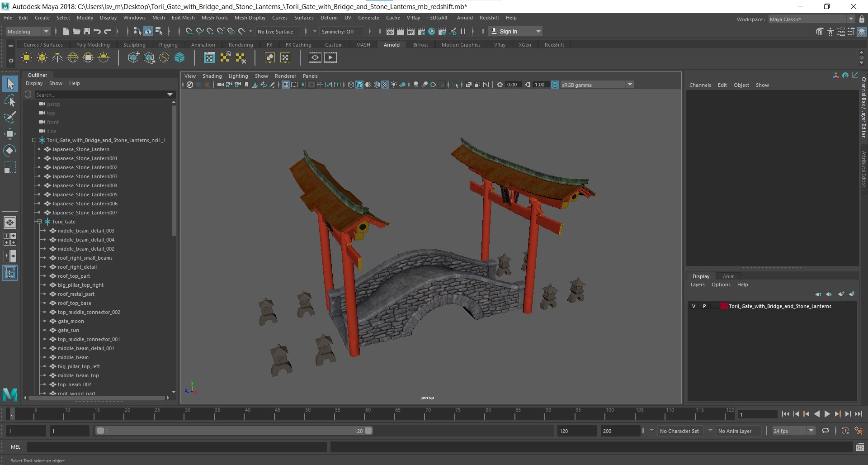
Task: Start Arnold render with play icon
Action: click(330, 57)
